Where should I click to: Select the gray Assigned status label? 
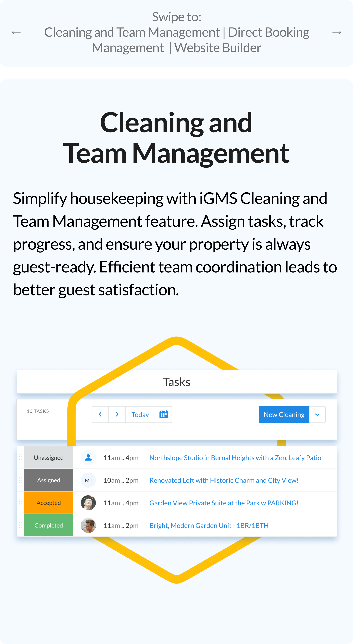coord(49,480)
